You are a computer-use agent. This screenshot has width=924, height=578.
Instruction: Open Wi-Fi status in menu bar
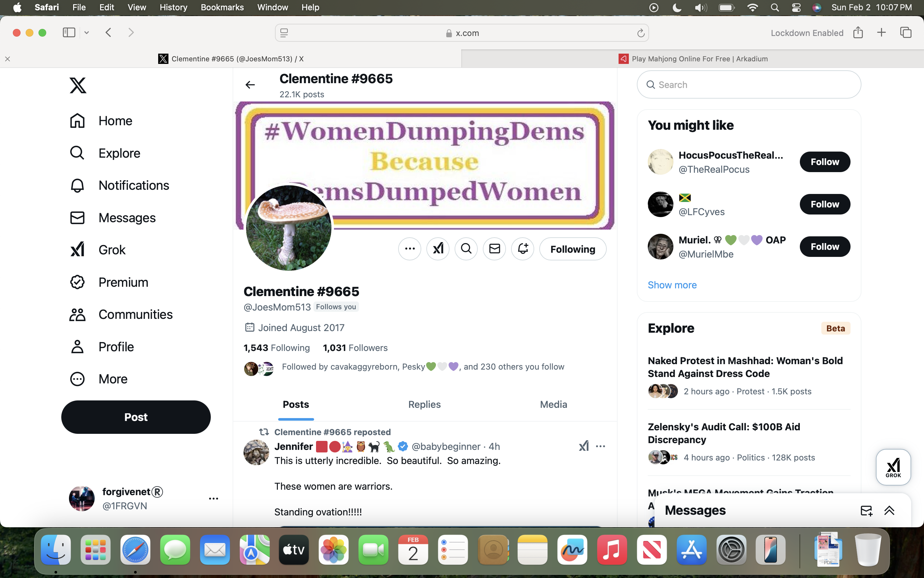point(752,8)
